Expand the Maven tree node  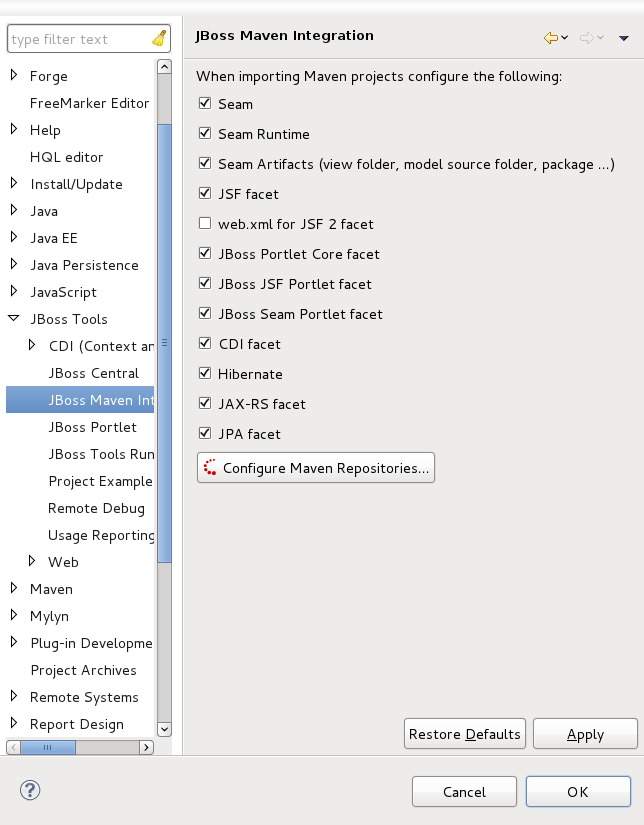14,589
